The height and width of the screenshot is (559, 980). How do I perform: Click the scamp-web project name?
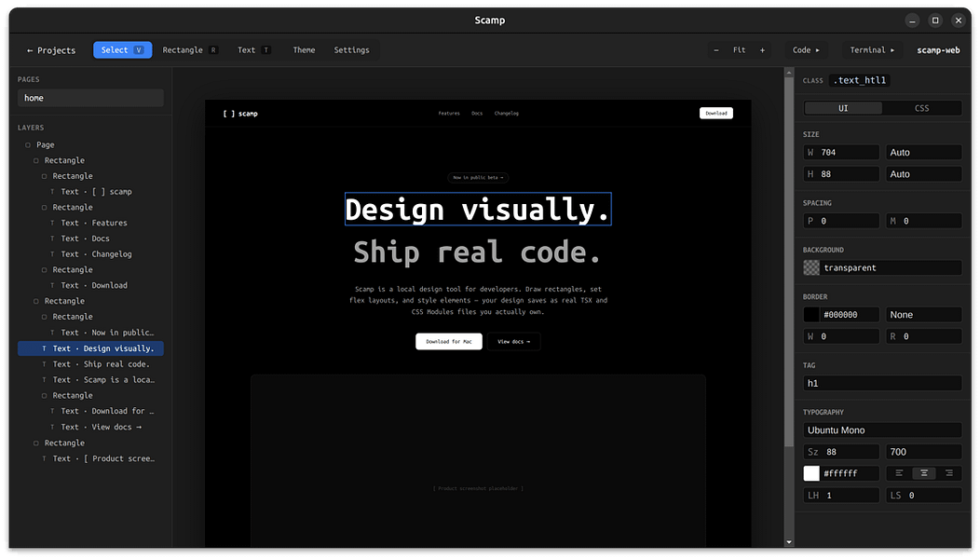pos(938,50)
